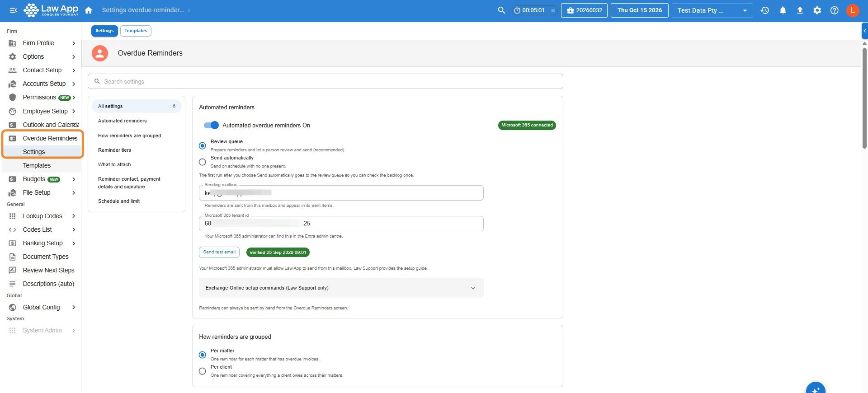Open the user avatar L menu
The image size is (868, 393).
[x=853, y=10]
